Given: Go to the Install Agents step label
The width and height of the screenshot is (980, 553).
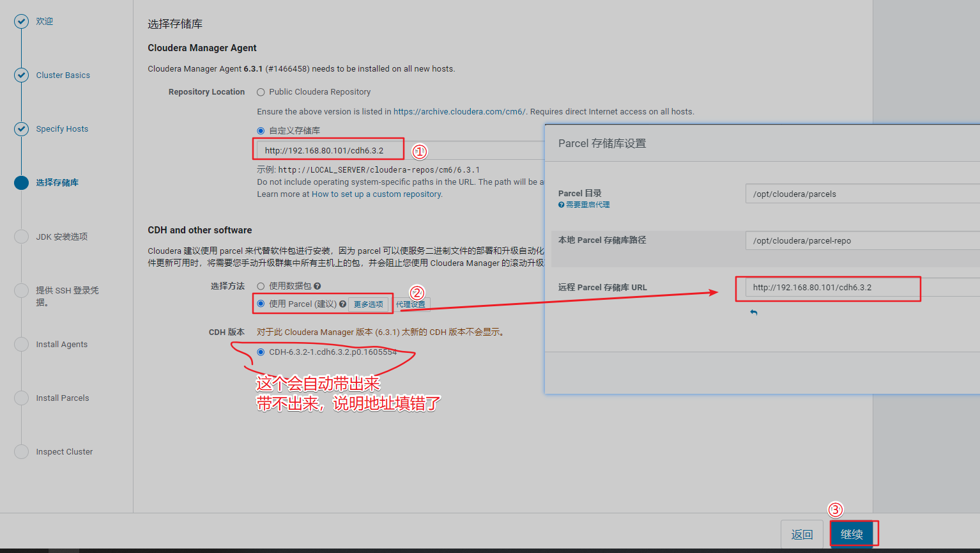Looking at the screenshot, I should tap(62, 344).
